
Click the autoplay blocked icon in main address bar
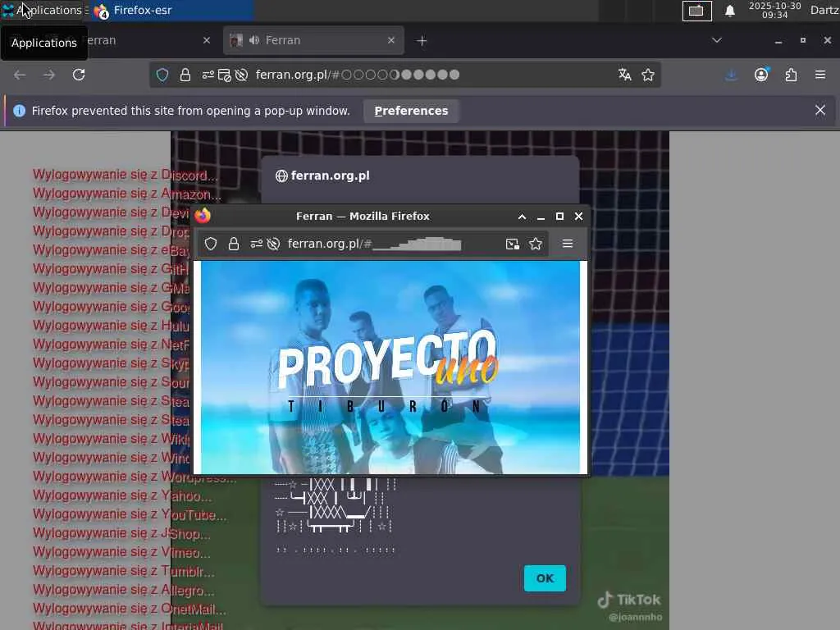tap(242, 75)
